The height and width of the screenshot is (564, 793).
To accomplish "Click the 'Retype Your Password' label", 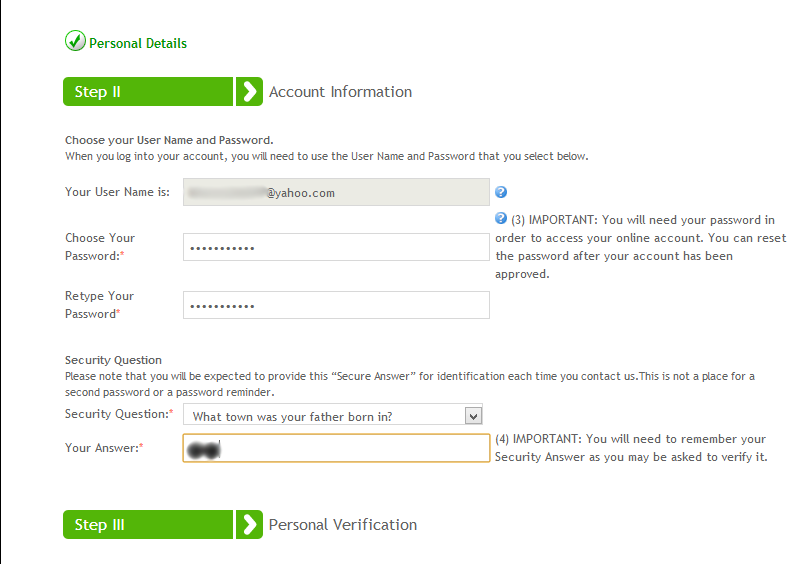I will click(99, 305).
